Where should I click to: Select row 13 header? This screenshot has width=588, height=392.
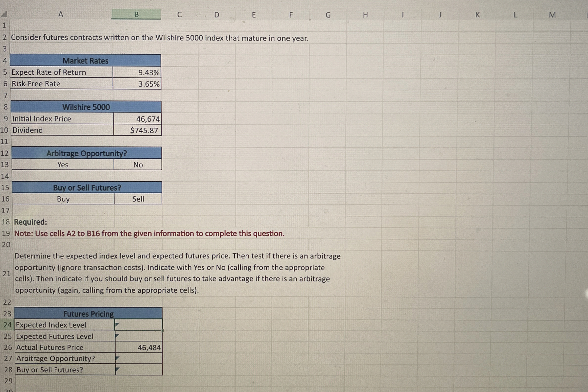[x=4, y=164]
